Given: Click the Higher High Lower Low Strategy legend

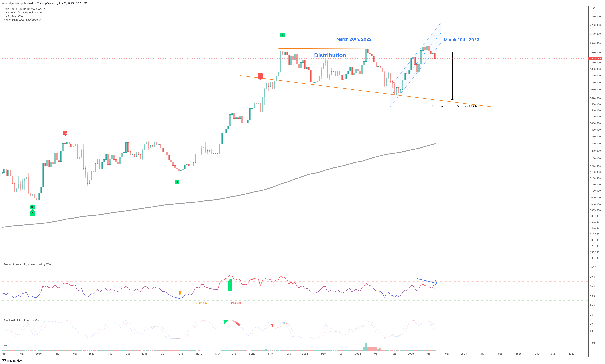Looking at the screenshot, I should tap(23, 20).
